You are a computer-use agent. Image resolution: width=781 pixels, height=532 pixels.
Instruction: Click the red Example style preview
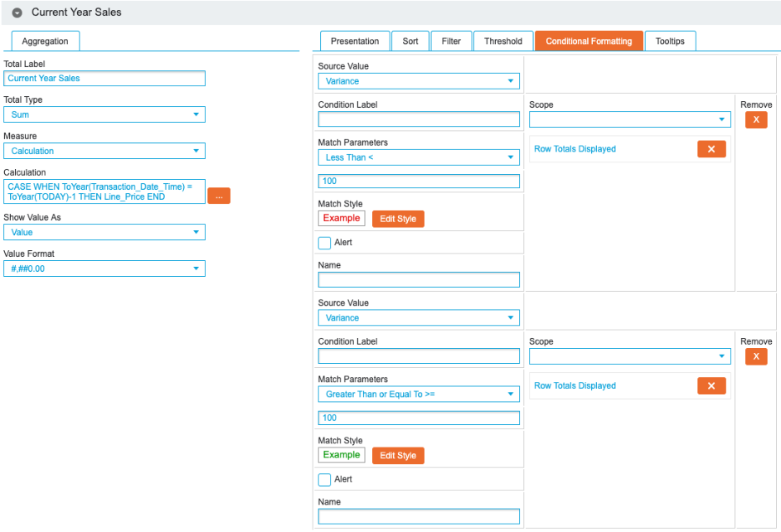342,218
